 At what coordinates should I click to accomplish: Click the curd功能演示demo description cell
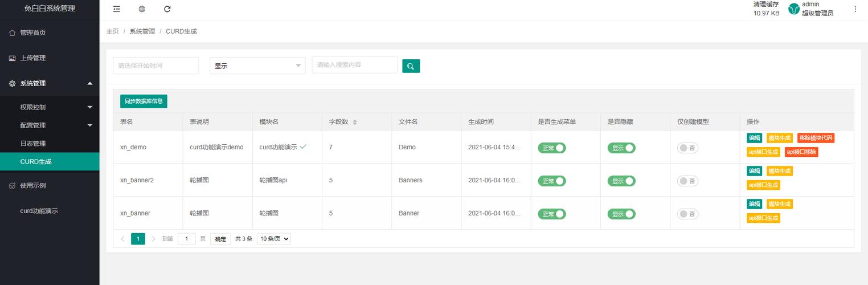click(x=216, y=147)
